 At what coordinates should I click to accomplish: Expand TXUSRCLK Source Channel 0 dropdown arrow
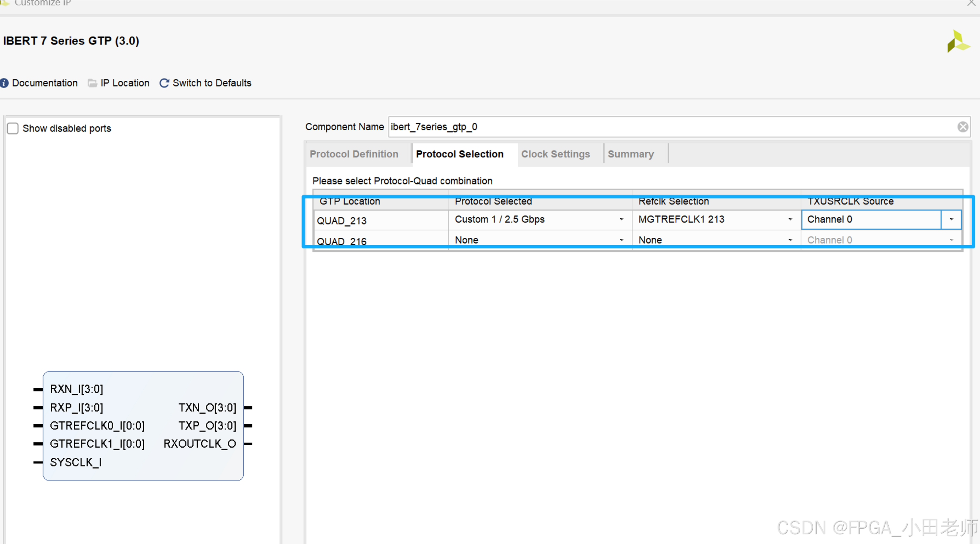951,219
